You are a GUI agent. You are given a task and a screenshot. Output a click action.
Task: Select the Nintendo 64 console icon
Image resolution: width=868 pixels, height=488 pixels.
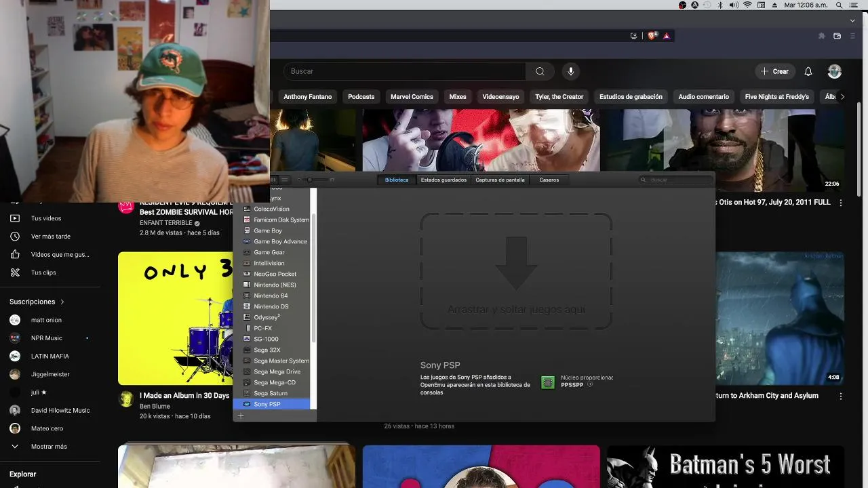247,296
